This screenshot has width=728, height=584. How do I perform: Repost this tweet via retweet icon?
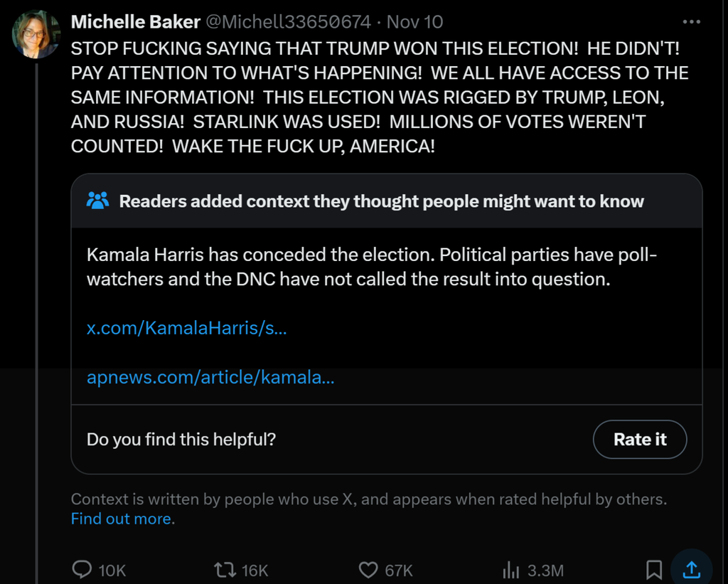click(223, 570)
